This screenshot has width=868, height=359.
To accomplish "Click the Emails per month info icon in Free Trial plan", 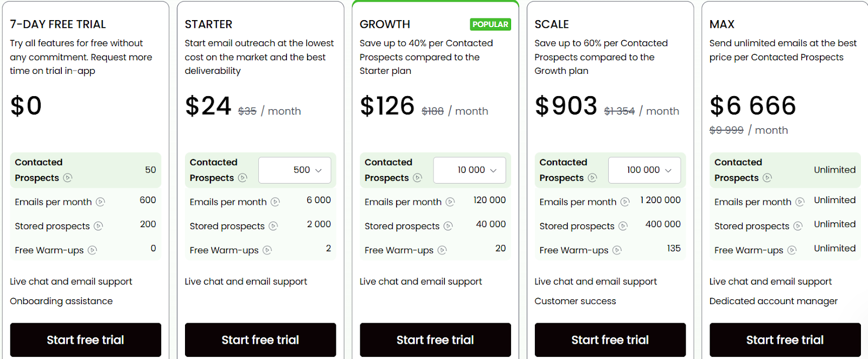I will tap(100, 201).
